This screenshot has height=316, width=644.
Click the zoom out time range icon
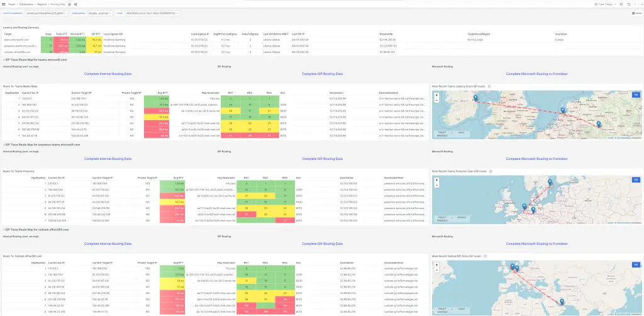(621, 4)
